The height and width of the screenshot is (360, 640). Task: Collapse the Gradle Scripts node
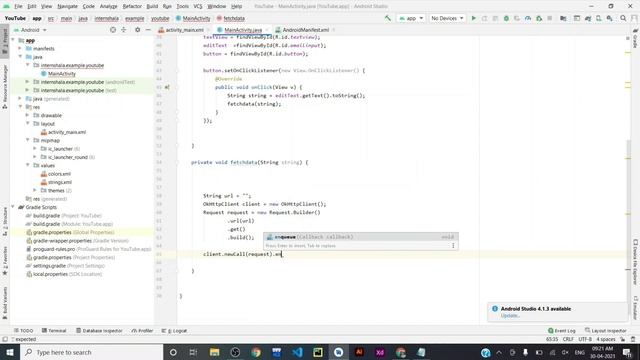tap(13, 207)
